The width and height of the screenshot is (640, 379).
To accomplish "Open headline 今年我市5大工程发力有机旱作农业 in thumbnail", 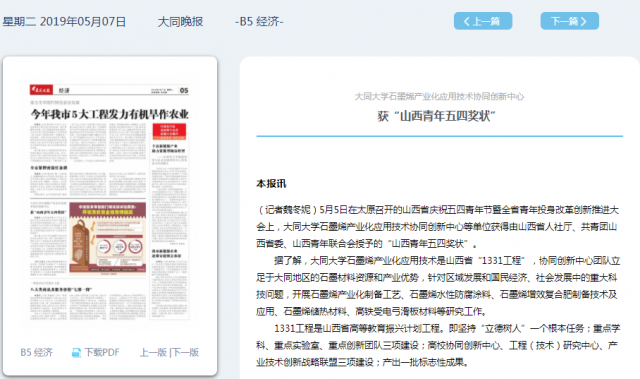I will click(109, 114).
